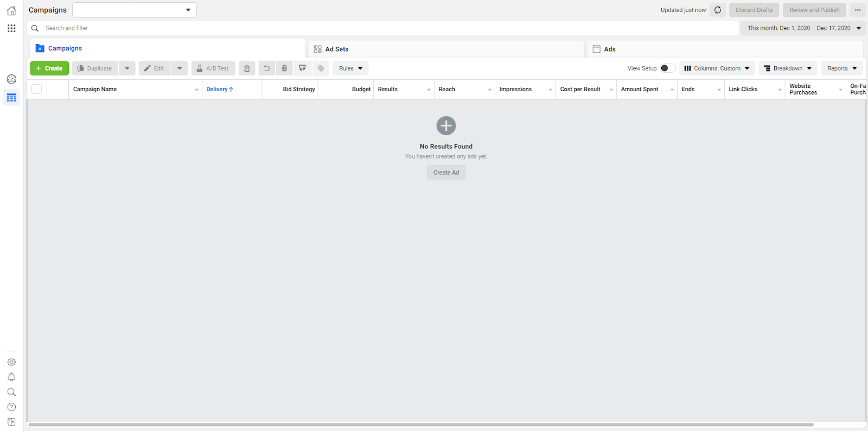Open the date range dropdown
868x431 pixels.
tap(803, 28)
